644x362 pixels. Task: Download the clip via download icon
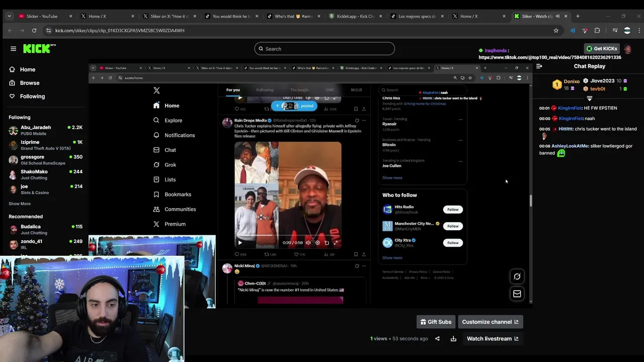453,339
